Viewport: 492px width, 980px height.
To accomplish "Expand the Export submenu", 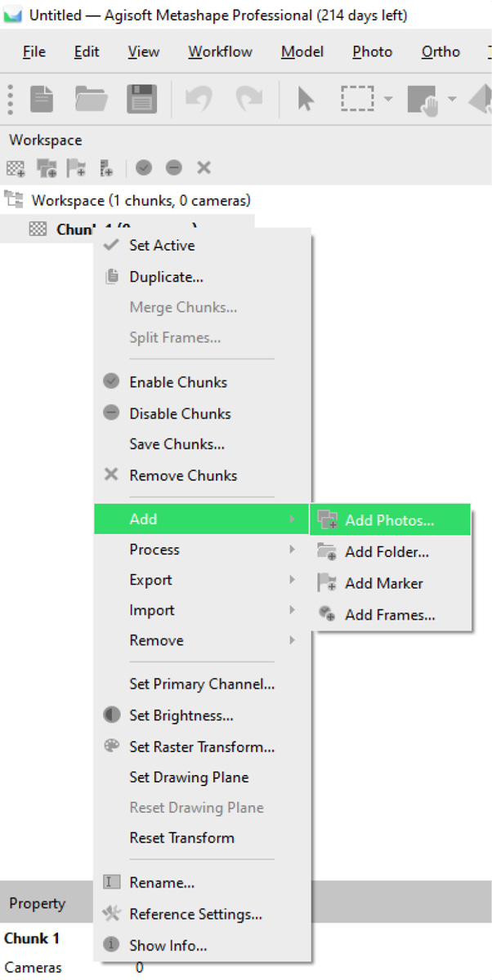I will coord(150,580).
